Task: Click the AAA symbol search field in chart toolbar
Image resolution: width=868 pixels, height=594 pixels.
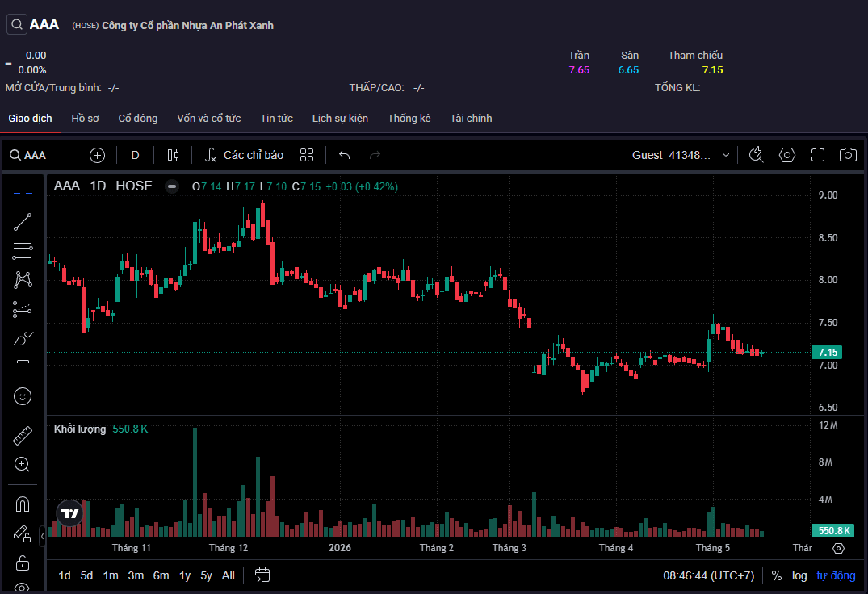Action: pos(27,156)
